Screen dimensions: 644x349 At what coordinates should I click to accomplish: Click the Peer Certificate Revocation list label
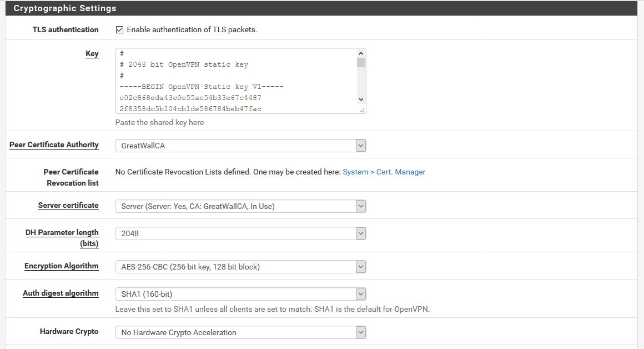(71, 177)
